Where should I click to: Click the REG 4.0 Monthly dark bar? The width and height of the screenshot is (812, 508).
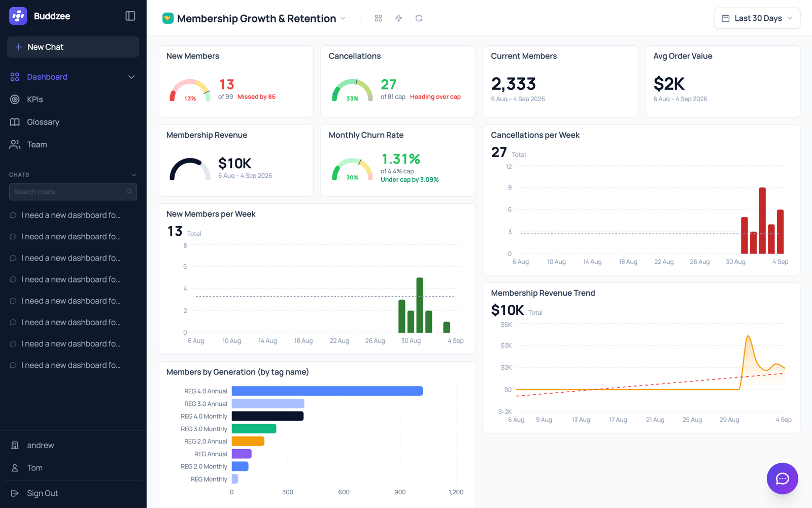(x=267, y=416)
